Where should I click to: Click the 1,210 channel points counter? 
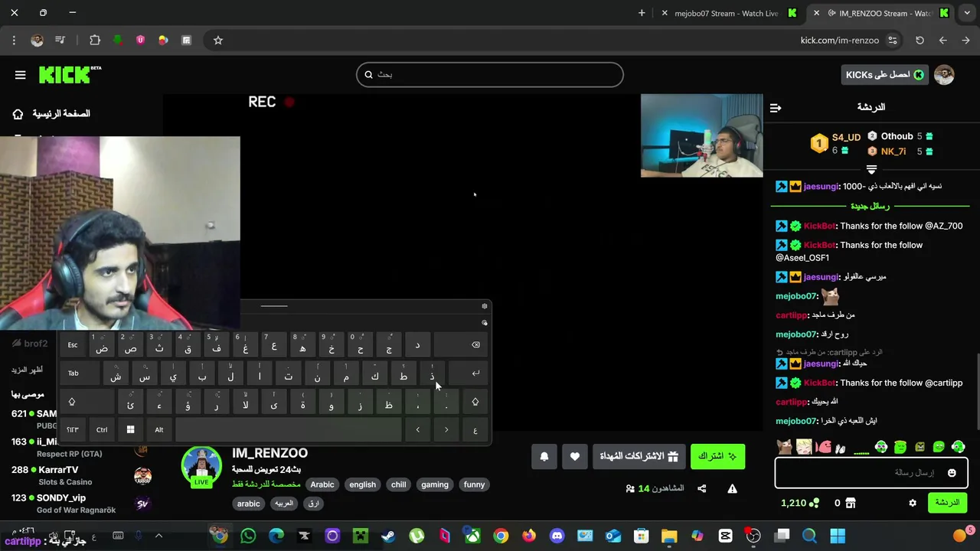(799, 503)
